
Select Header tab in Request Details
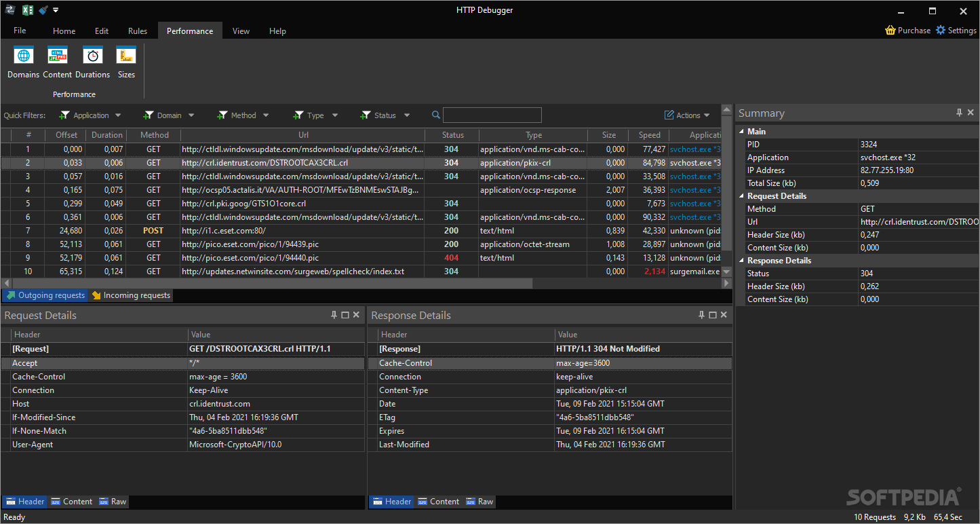[25, 502]
